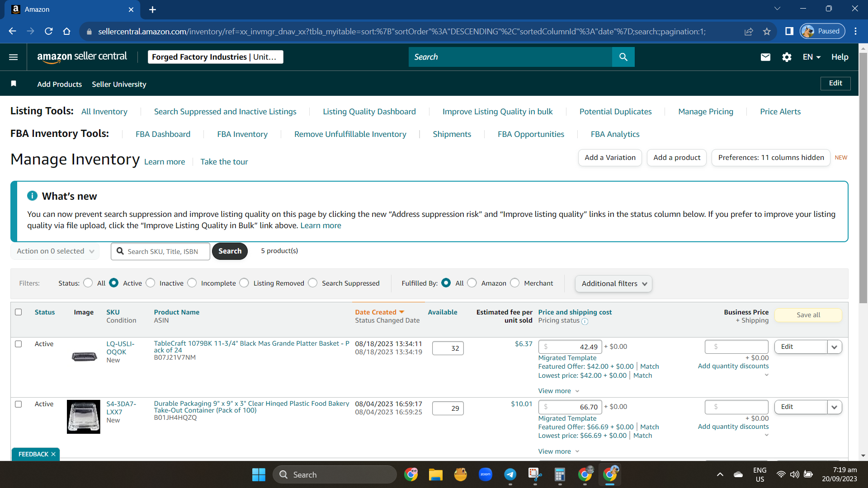Toggle the browser side panel icon

pos(789,31)
